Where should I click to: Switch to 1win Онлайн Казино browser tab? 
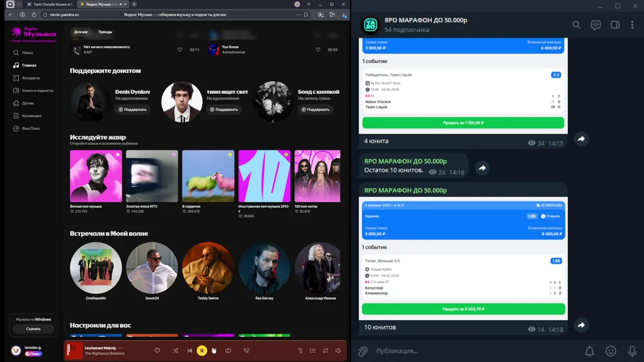pyautogui.click(x=50, y=4)
